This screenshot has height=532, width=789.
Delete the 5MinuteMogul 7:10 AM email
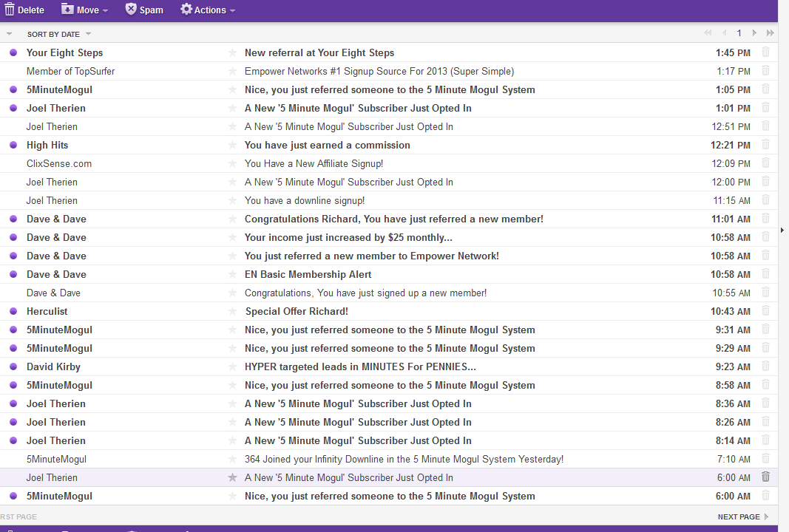[x=765, y=459]
